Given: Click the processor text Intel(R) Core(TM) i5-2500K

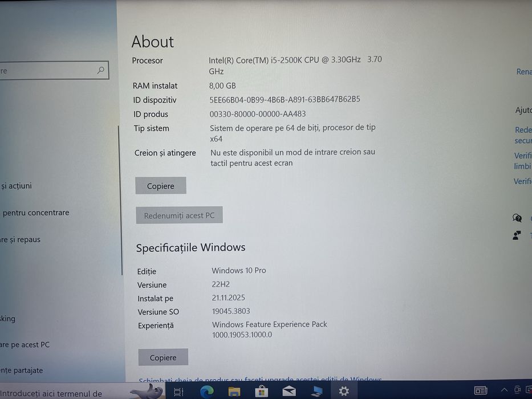Looking at the screenshot, I should click(295, 65).
